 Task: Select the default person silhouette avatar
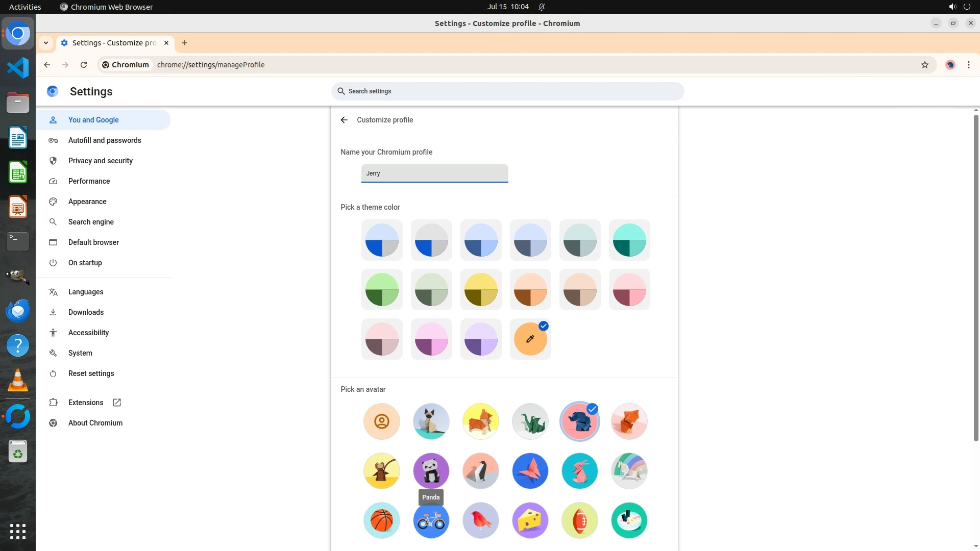[x=381, y=421]
